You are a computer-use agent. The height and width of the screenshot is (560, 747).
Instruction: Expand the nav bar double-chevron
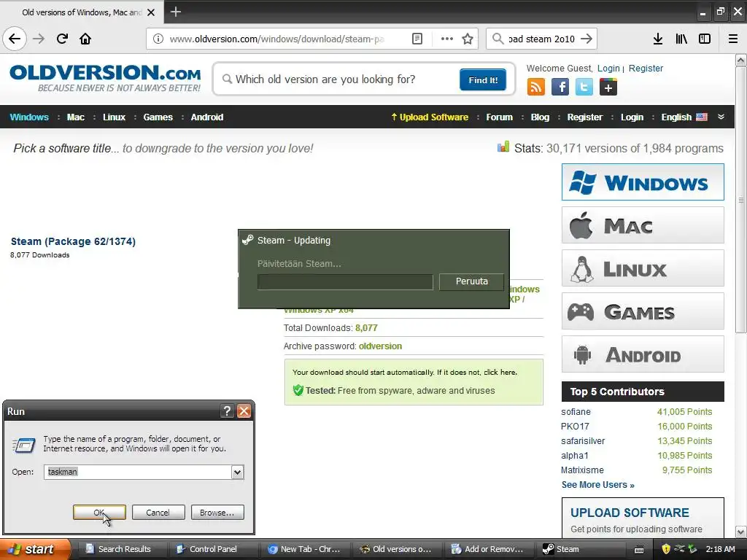721,117
